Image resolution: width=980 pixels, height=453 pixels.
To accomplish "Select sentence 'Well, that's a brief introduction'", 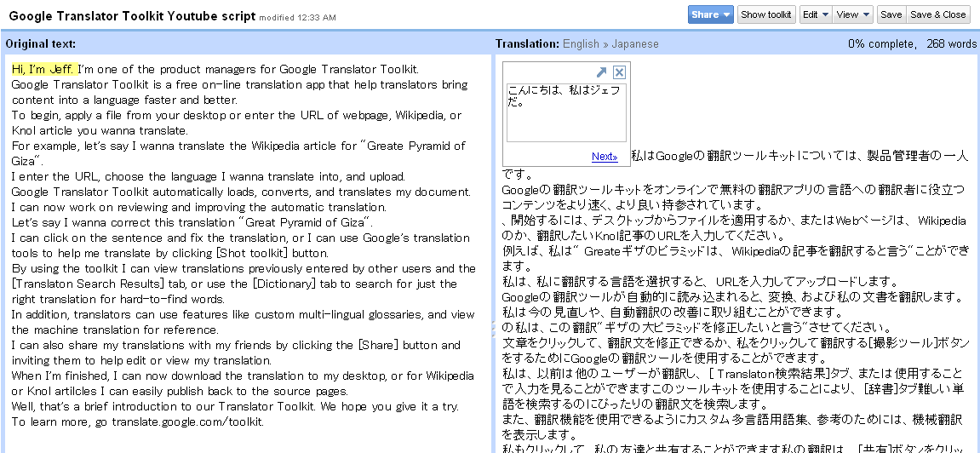I will coord(235,406).
